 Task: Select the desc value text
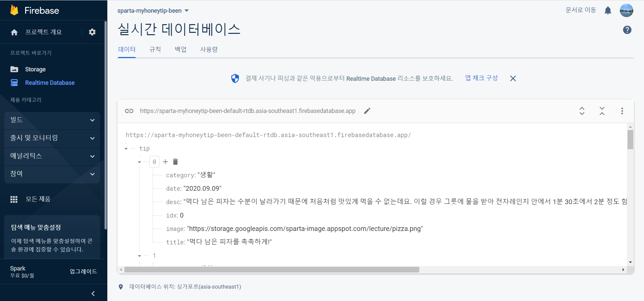tap(405, 202)
